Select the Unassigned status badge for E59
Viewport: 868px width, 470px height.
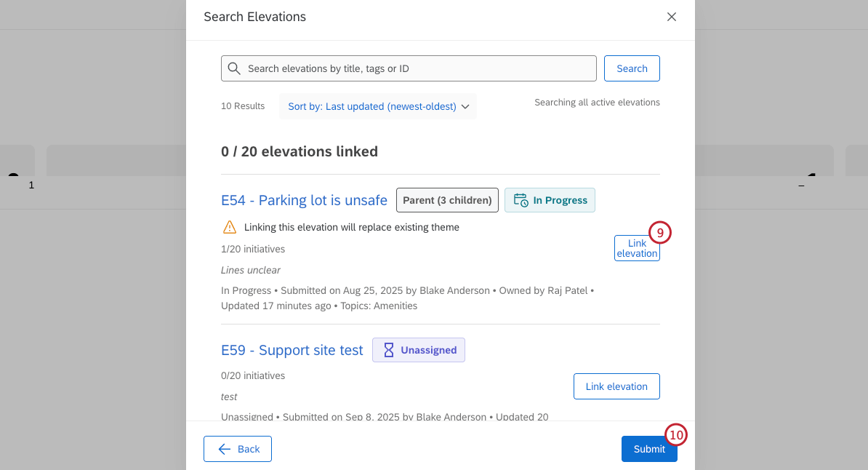[419, 350]
